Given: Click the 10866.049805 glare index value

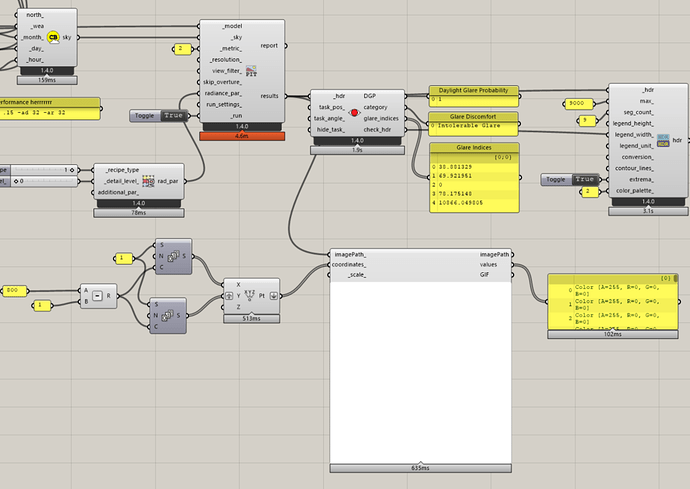Looking at the screenshot, I should pyautogui.click(x=461, y=203).
